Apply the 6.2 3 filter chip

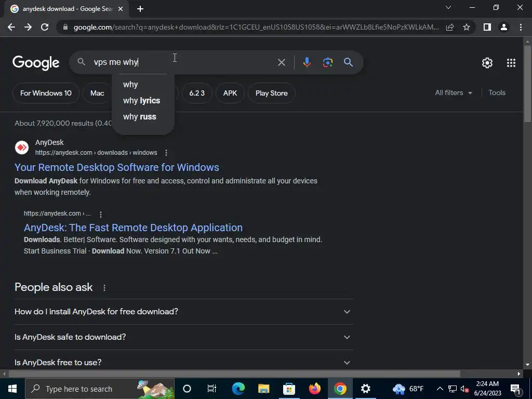pyautogui.click(x=197, y=93)
